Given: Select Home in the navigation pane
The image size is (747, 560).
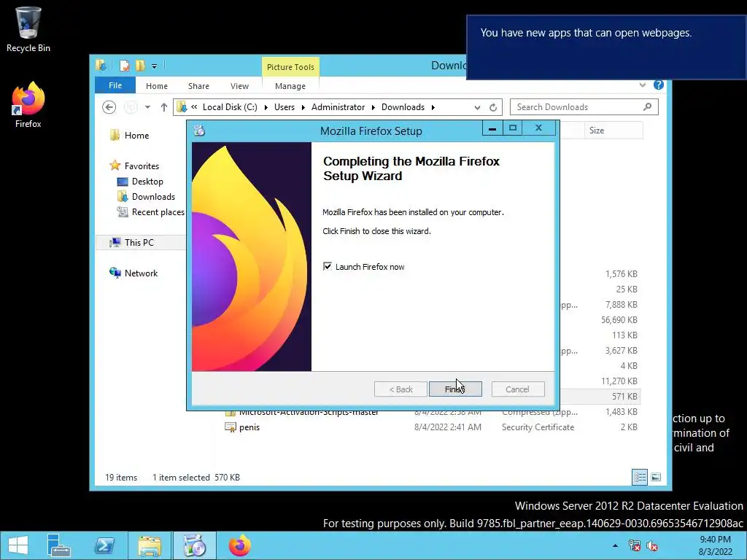Looking at the screenshot, I should click(136, 135).
